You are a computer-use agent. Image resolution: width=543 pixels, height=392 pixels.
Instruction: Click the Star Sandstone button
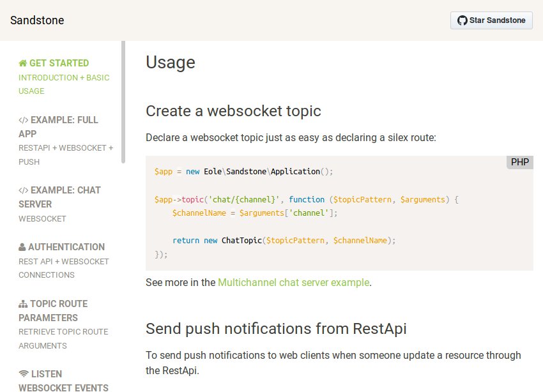(491, 20)
